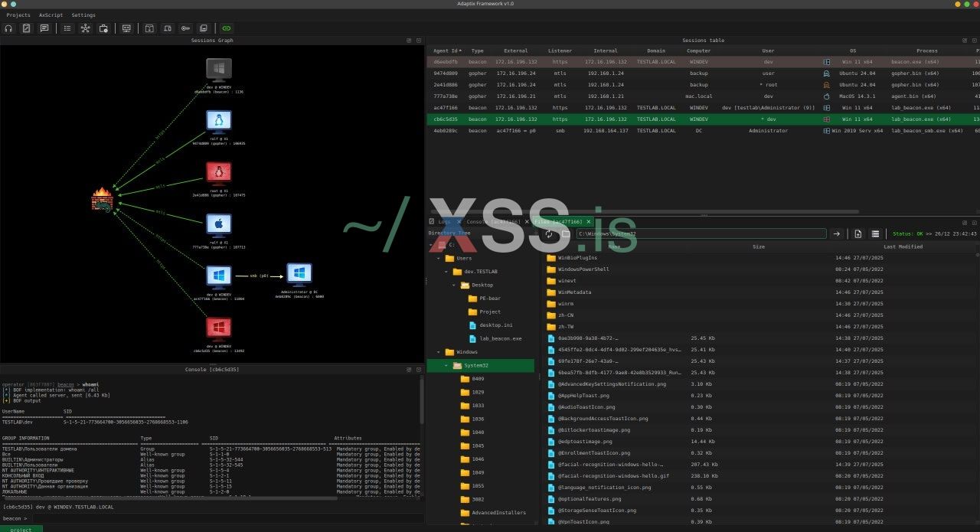The image size is (980, 532).
Task: Select the Administrator @ DC node
Action: 299,274
